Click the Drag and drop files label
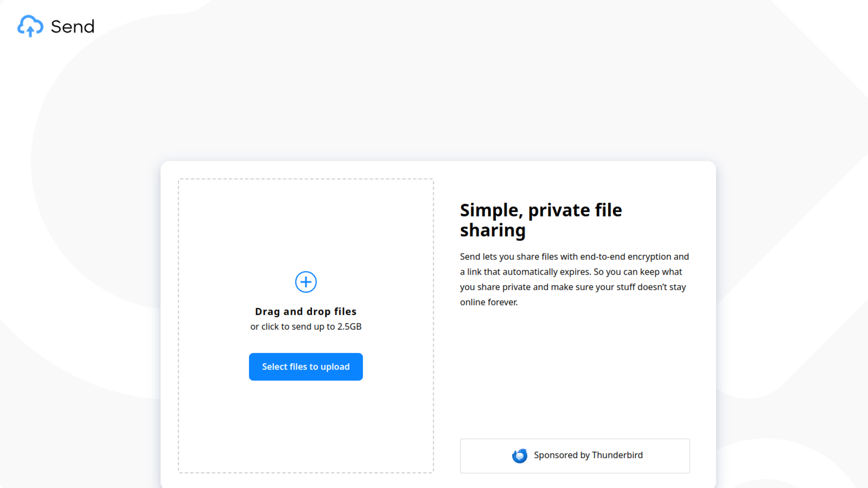This screenshot has width=868, height=488. 306,311
